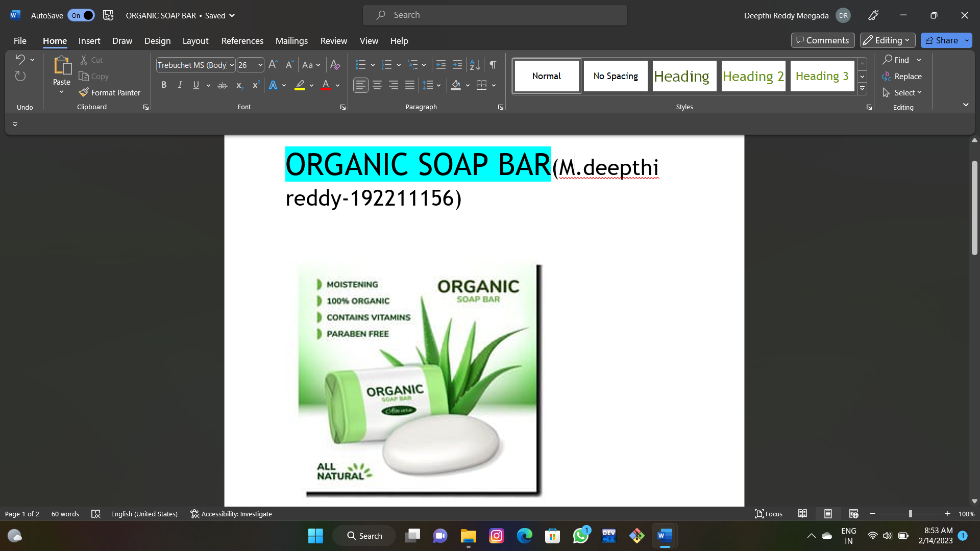Click the Sort paragraph icon
Screen dimensions: 980x551
coord(475,65)
